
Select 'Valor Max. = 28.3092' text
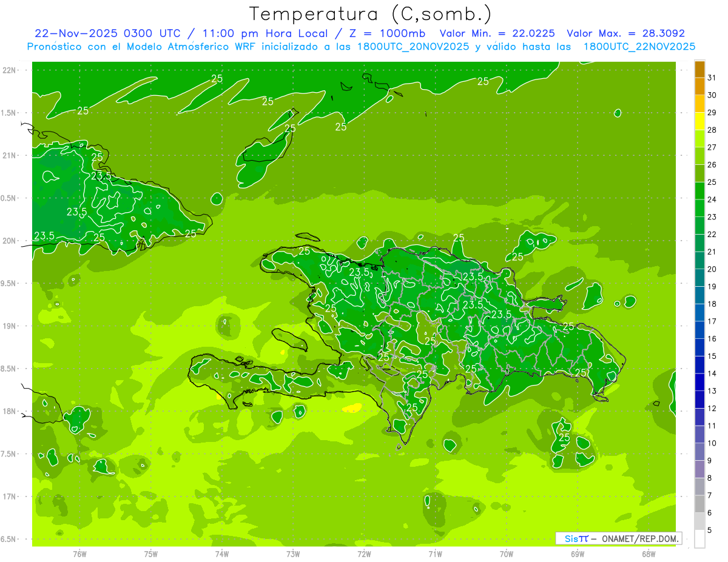tap(625, 33)
